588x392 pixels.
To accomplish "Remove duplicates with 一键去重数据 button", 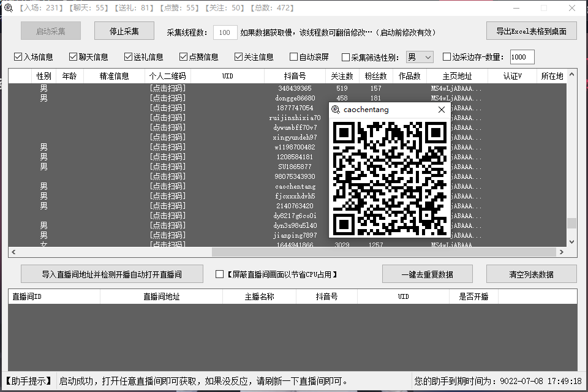I will pyautogui.click(x=427, y=274).
